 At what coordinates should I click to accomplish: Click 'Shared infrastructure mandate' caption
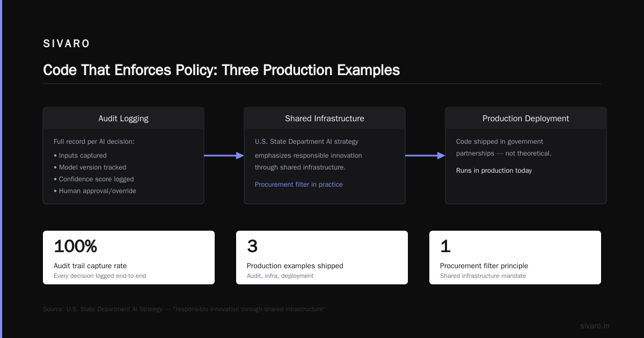(483, 276)
